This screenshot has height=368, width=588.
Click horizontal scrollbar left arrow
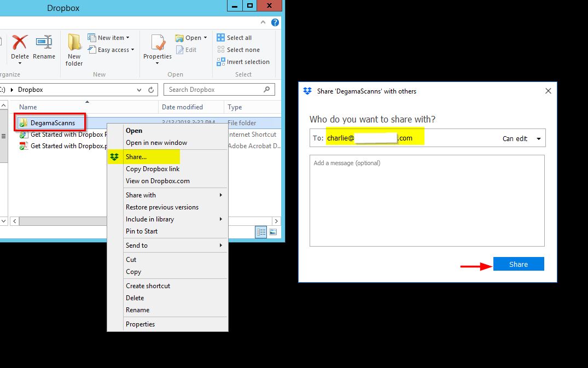[x=14, y=221]
